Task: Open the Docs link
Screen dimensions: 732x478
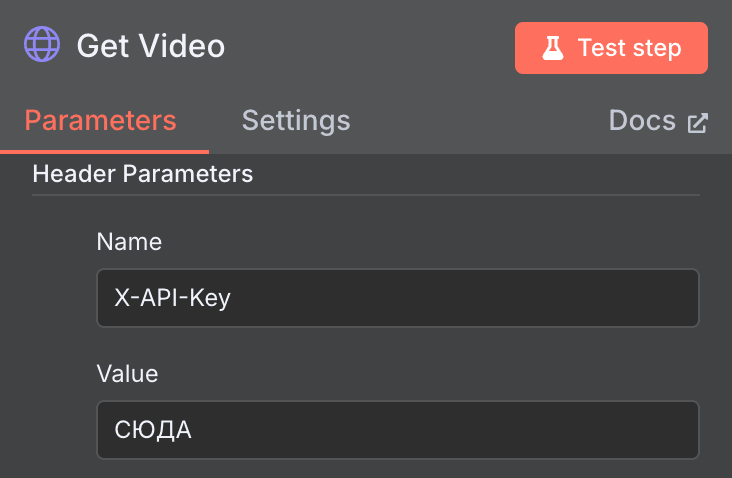Action: pyautogui.click(x=657, y=121)
